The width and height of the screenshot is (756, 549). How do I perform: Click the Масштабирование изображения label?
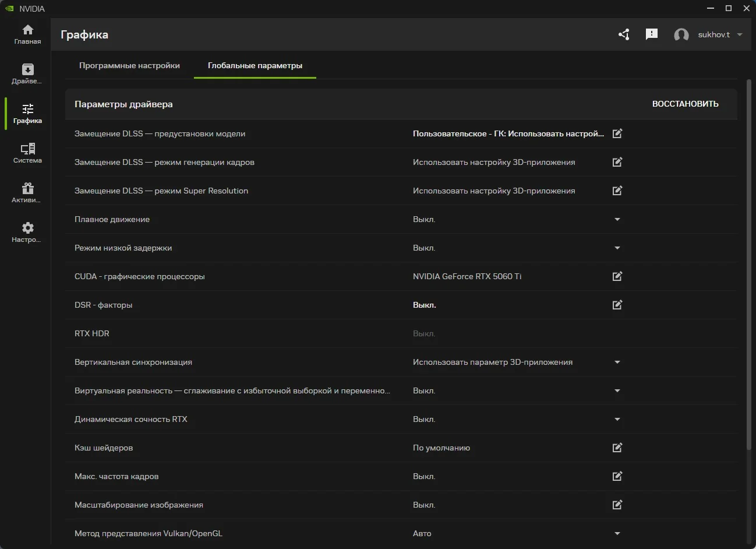[139, 505]
